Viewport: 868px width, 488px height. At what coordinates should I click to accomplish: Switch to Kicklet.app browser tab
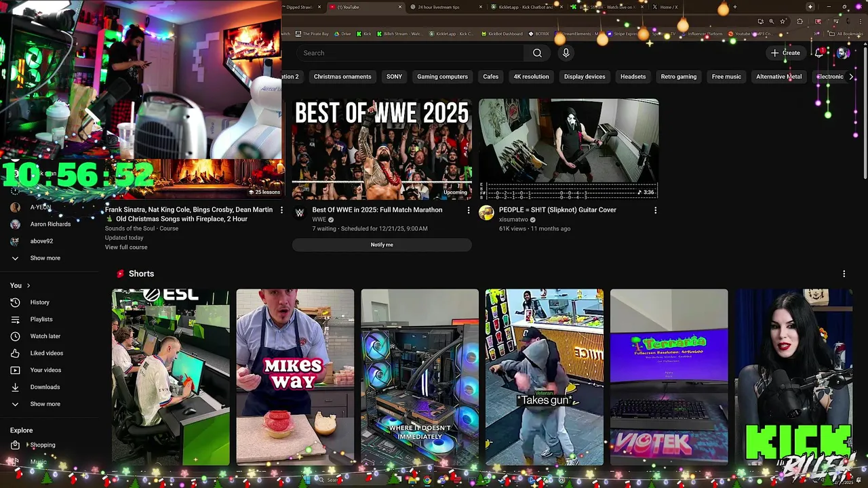point(526,7)
